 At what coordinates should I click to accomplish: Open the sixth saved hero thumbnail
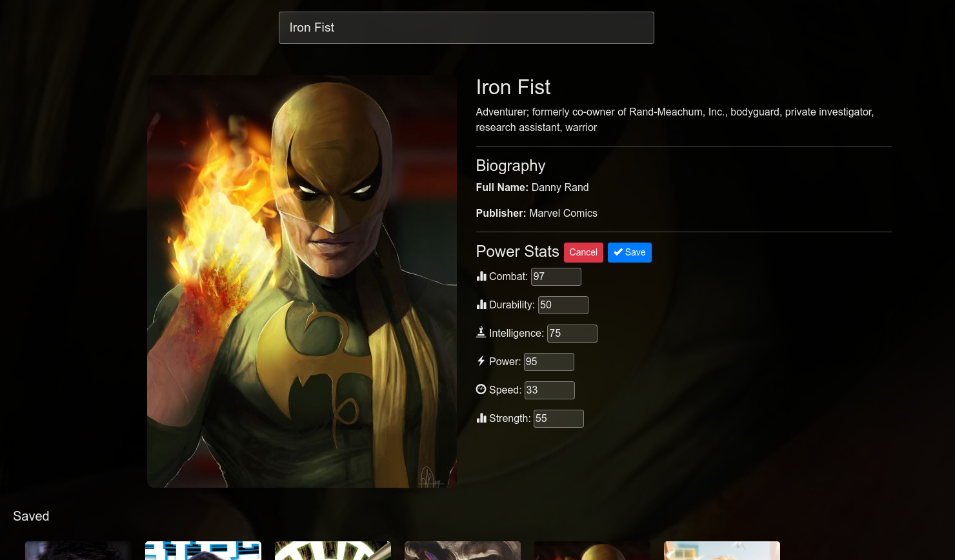[722, 550]
